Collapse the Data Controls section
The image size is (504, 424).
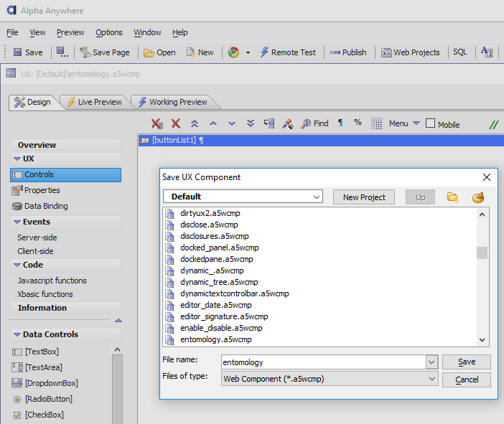point(17,335)
